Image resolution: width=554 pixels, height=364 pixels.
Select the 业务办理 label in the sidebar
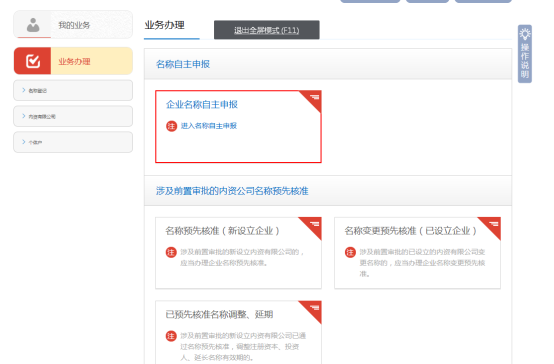click(74, 61)
